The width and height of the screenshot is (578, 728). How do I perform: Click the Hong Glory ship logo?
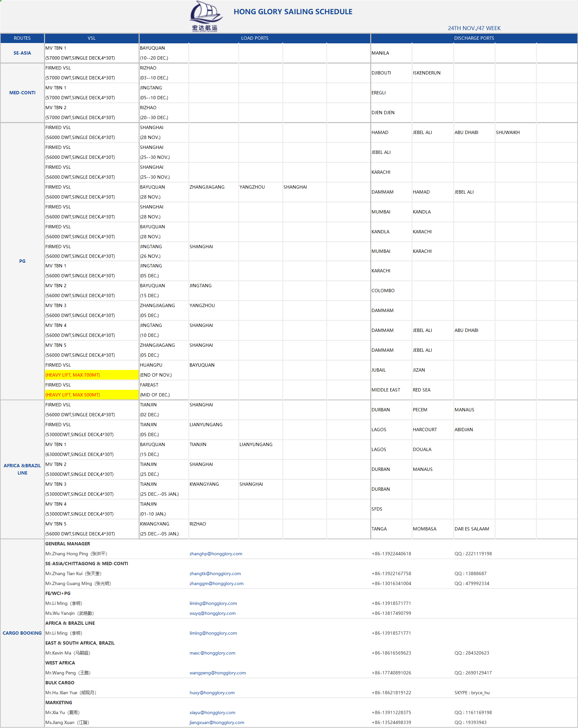pos(205,16)
